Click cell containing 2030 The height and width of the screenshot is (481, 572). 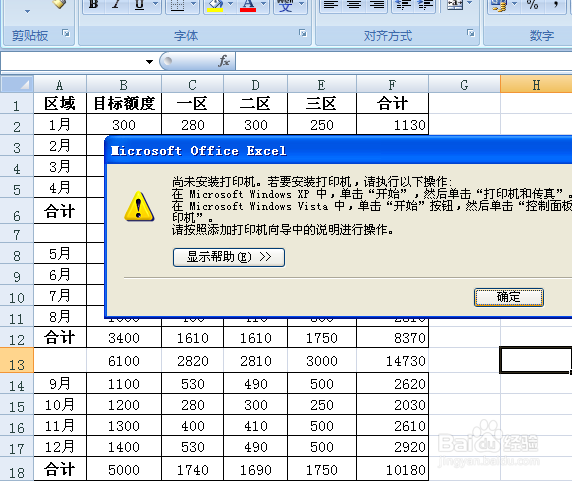[x=392, y=404]
